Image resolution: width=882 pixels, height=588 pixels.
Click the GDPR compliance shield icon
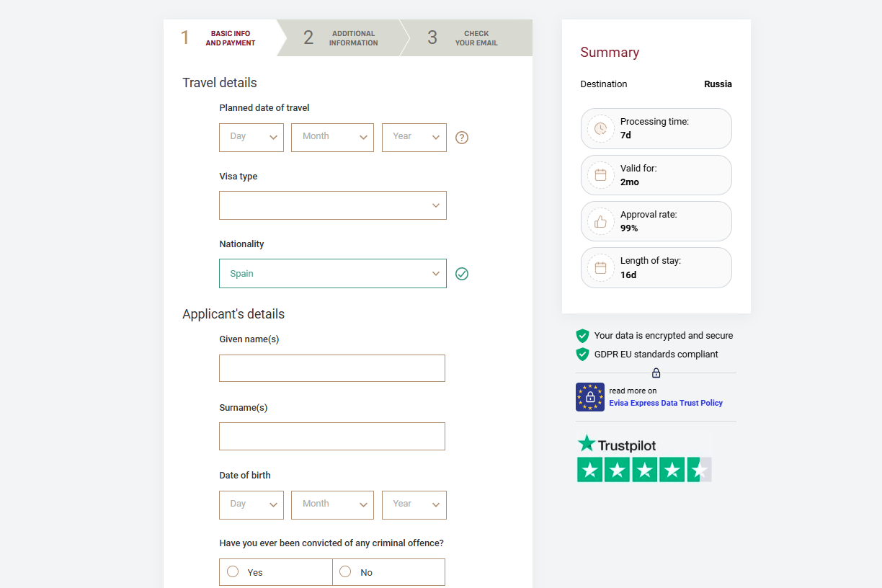click(x=582, y=354)
